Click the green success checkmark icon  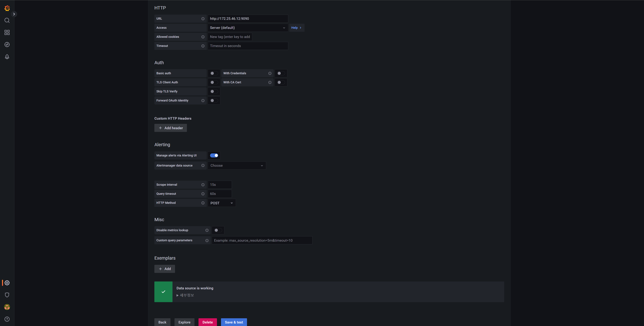163,292
